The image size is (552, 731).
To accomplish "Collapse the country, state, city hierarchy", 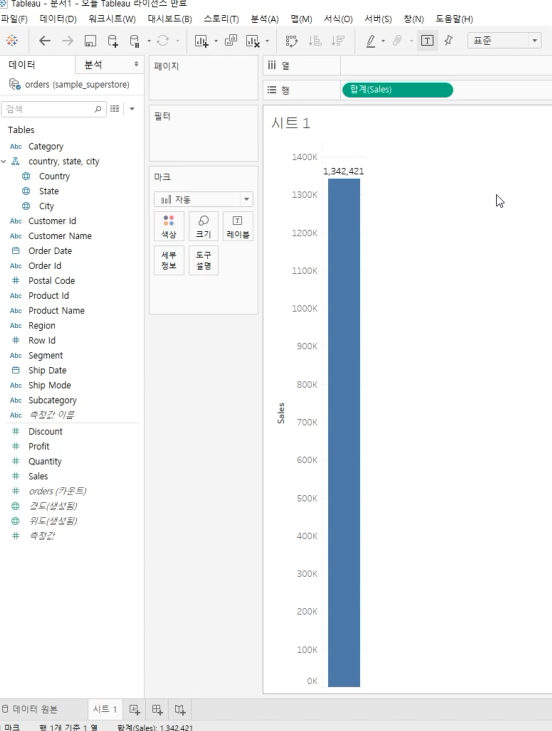I will [4, 161].
